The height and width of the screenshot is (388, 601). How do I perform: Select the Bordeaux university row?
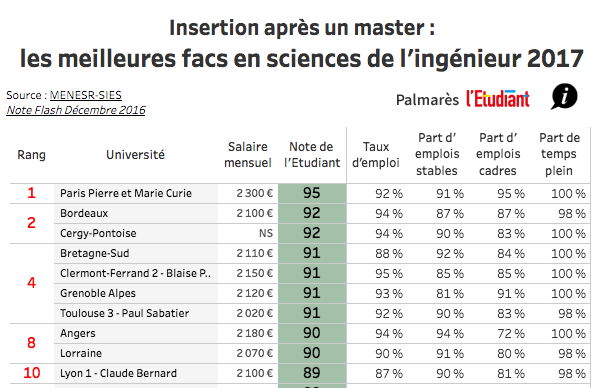tap(322, 213)
